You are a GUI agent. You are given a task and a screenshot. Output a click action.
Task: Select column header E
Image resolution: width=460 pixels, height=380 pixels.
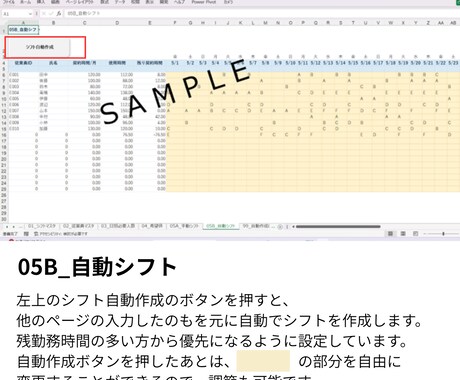150,23
